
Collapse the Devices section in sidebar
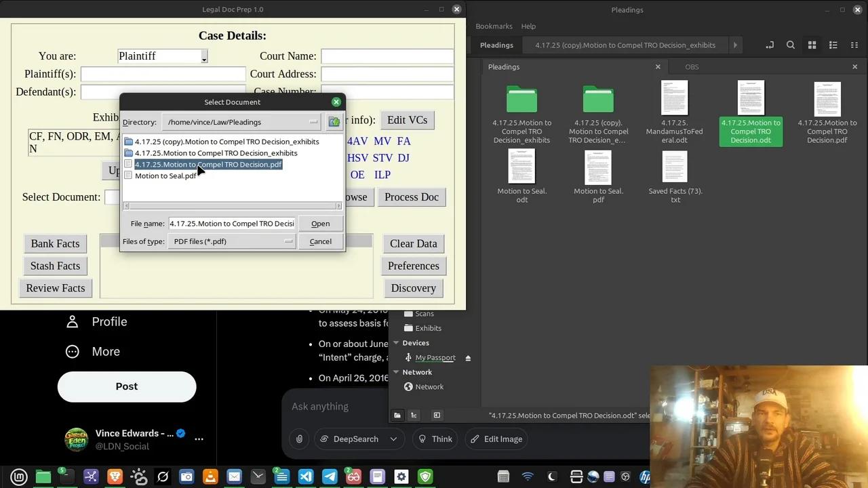[x=396, y=343]
